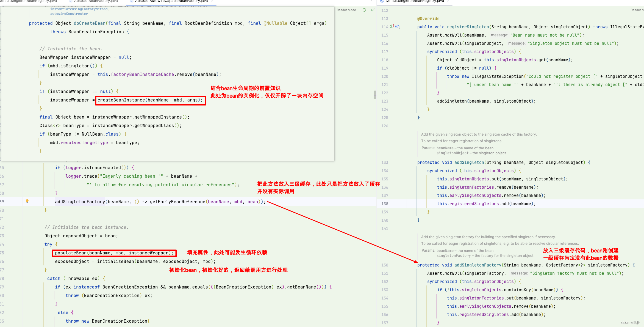644x327 pixels.
Task: Click addSingletonFactory declaration on line 150
Action: 478,265
